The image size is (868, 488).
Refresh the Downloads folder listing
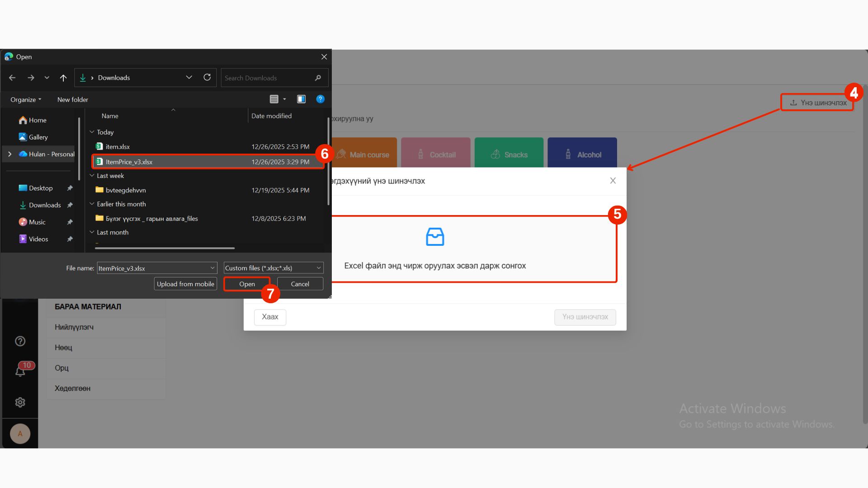(207, 78)
